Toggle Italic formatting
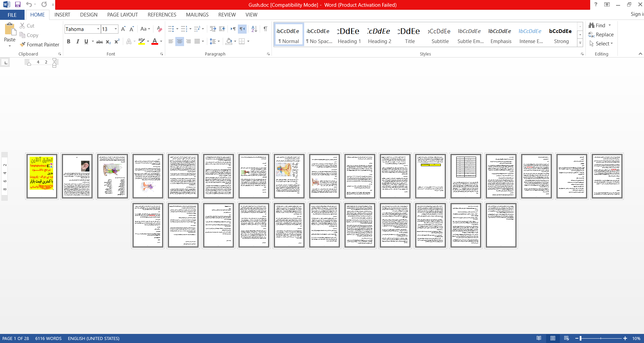This screenshot has height=343, width=644. click(x=77, y=41)
